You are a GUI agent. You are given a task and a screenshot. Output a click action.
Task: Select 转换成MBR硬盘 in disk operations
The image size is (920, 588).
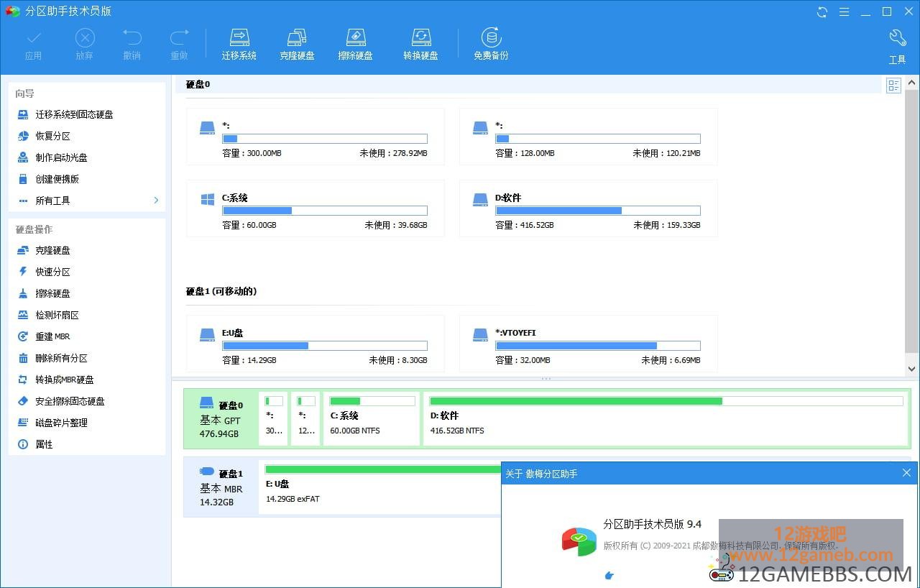(65, 380)
